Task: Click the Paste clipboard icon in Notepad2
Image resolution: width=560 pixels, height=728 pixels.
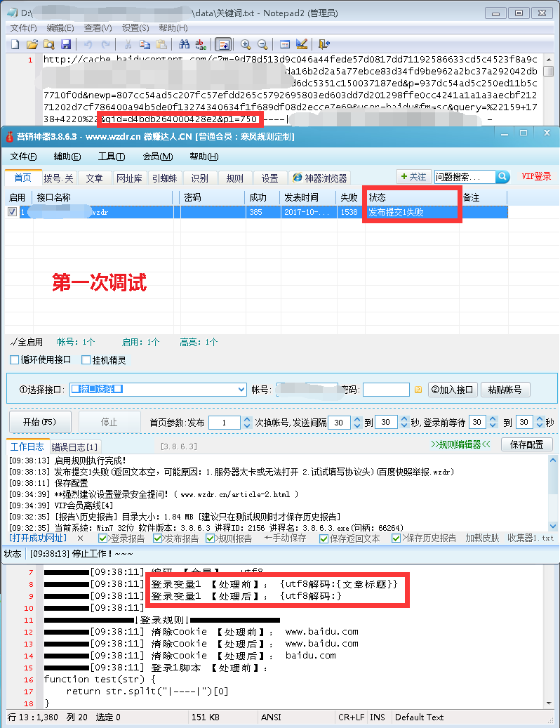Action: click(x=161, y=44)
